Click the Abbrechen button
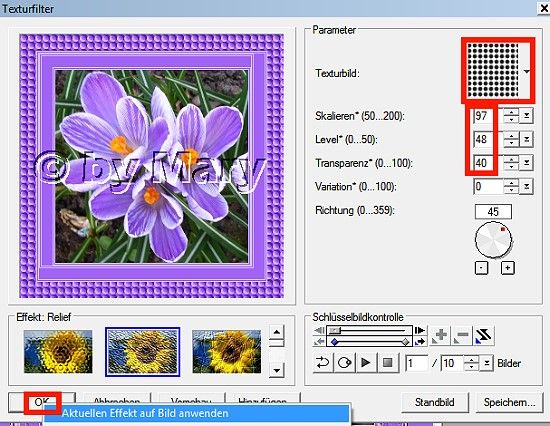The height and width of the screenshot is (426, 550). click(x=117, y=401)
